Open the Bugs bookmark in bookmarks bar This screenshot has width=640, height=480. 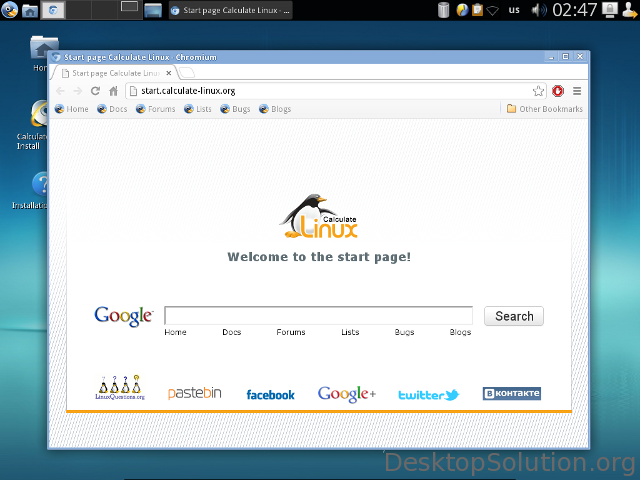235,109
